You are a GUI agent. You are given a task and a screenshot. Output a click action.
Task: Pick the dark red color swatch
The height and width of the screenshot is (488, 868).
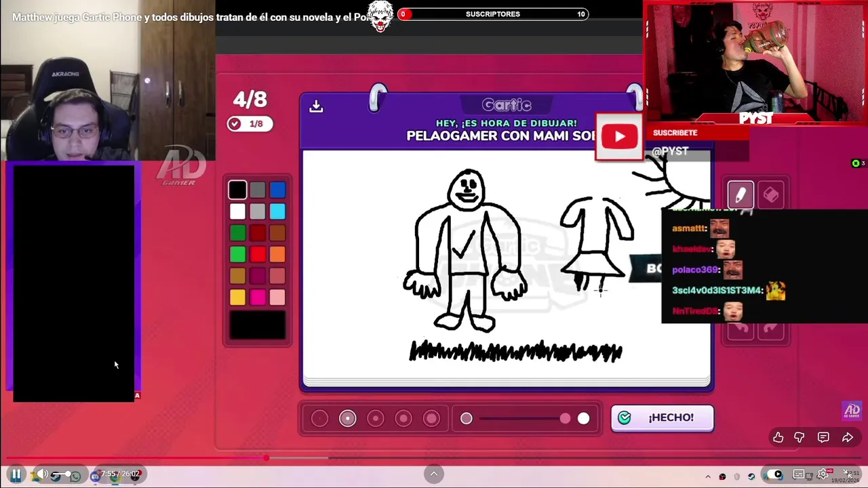coord(258,233)
